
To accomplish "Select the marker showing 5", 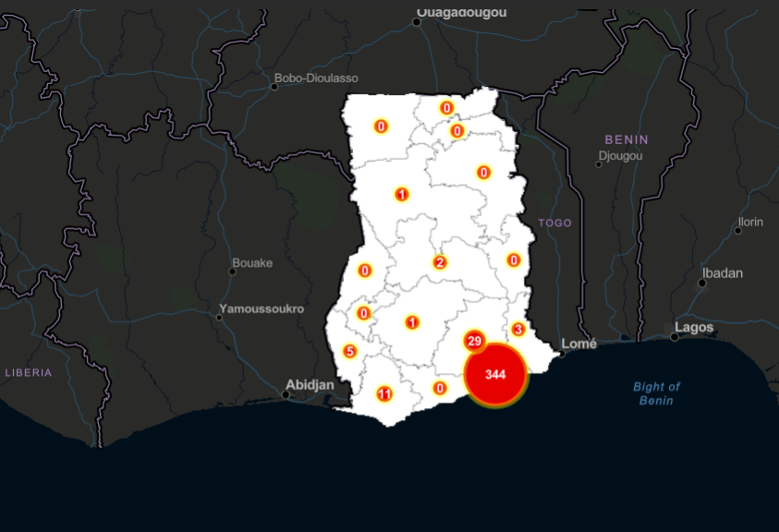I will click(x=349, y=351).
